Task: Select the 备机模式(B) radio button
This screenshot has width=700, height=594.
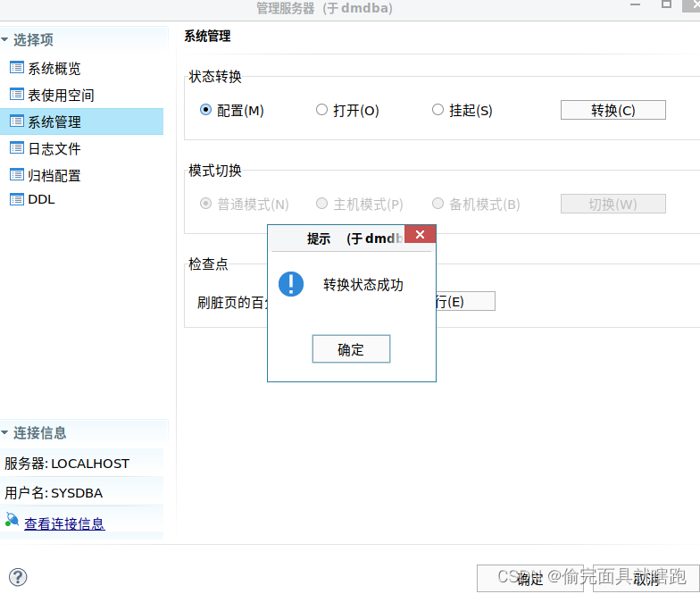Action: pyautogui.click(x=437, y=204)
